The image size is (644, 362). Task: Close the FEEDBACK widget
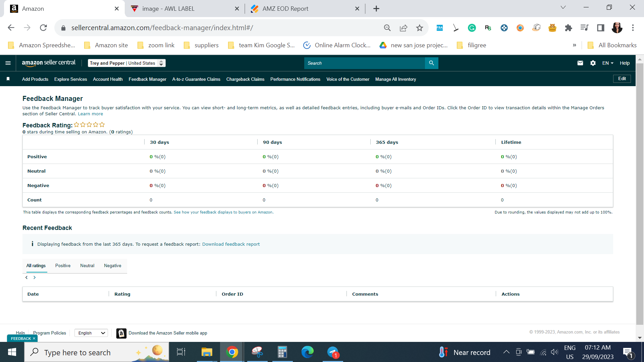click(34, 339)
